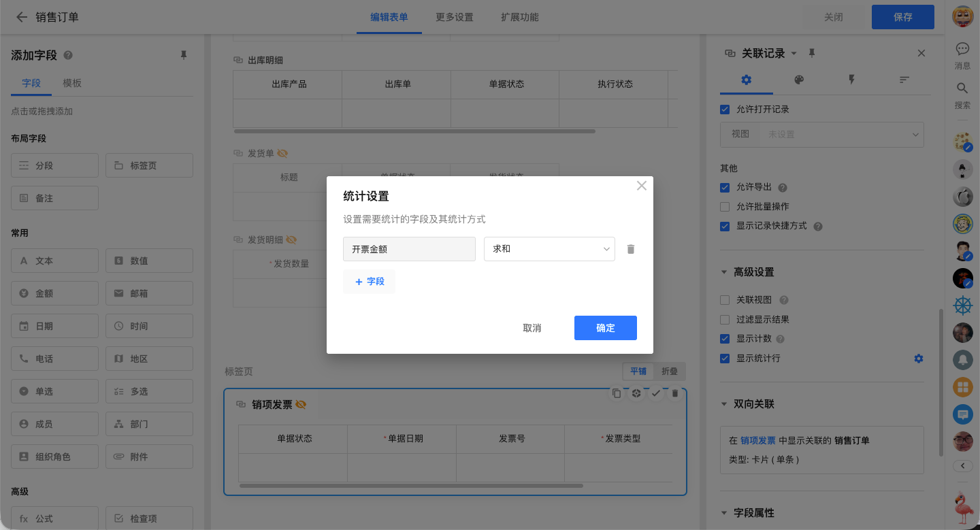Click help icon next to 允许导出
Image resolution: width=980 pixels, height=530 pixels.
[x=783, y=187]
